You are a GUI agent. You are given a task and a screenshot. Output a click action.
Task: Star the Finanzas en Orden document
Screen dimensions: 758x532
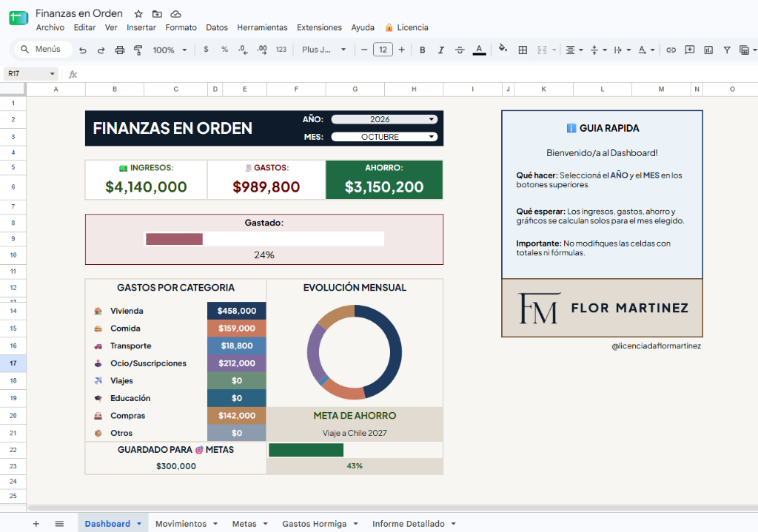tap(138, 14)
